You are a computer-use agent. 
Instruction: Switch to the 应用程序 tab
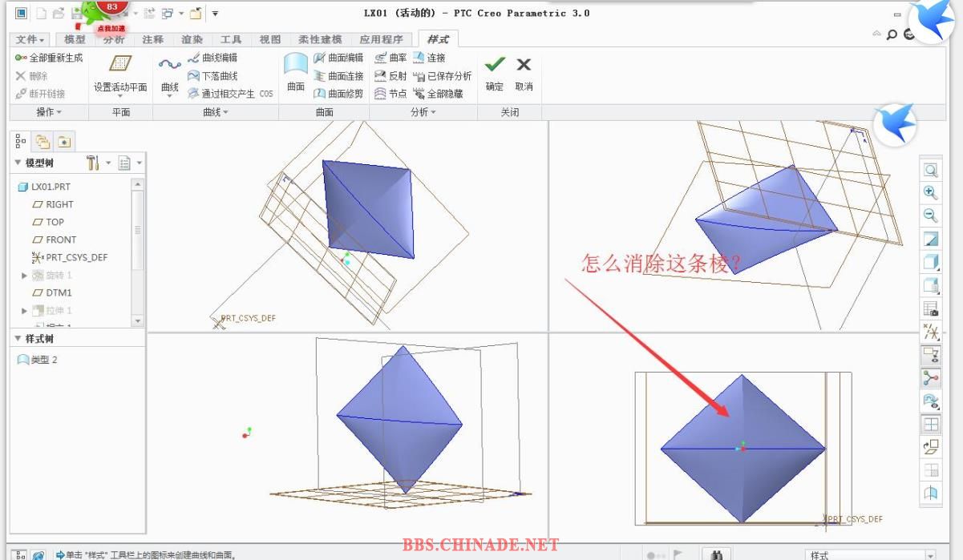click(382, 39)
